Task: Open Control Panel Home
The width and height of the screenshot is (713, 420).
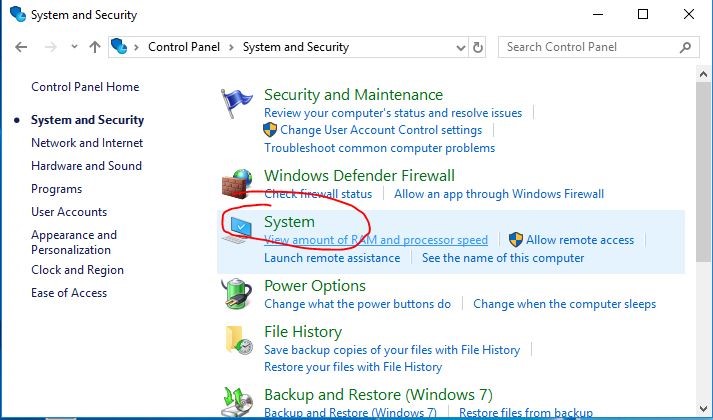Action: coord(85,87)
